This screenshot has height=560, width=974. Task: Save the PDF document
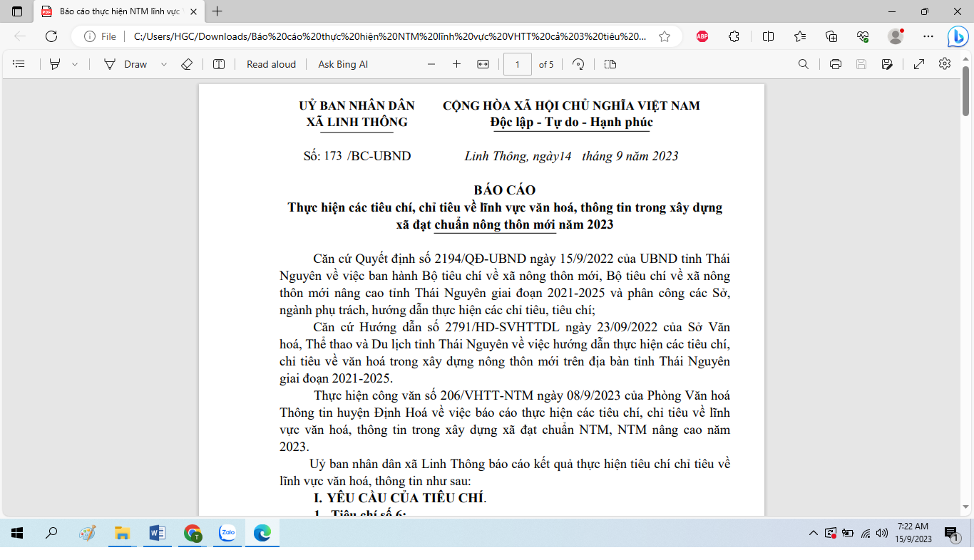[861, 64]
